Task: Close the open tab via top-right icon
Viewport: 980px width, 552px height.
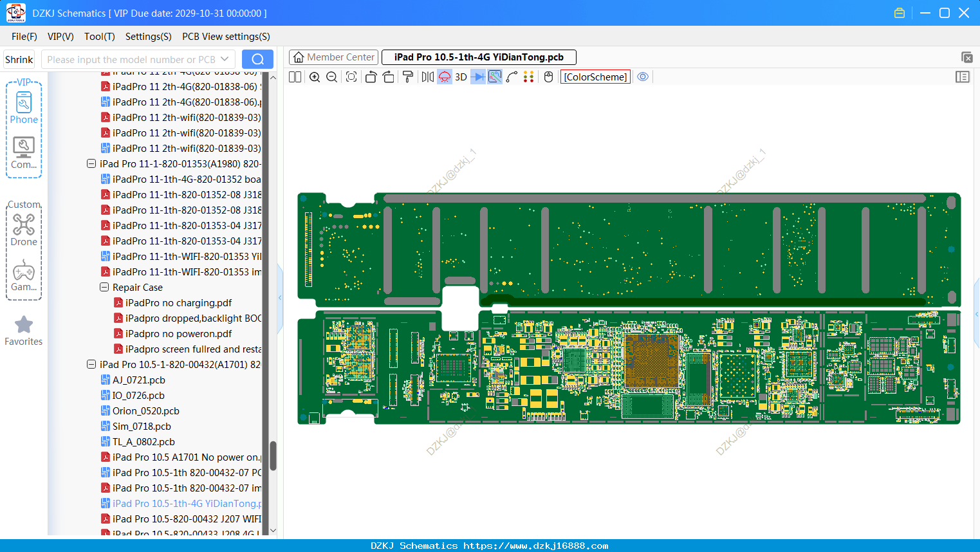Action: [966, 57]
